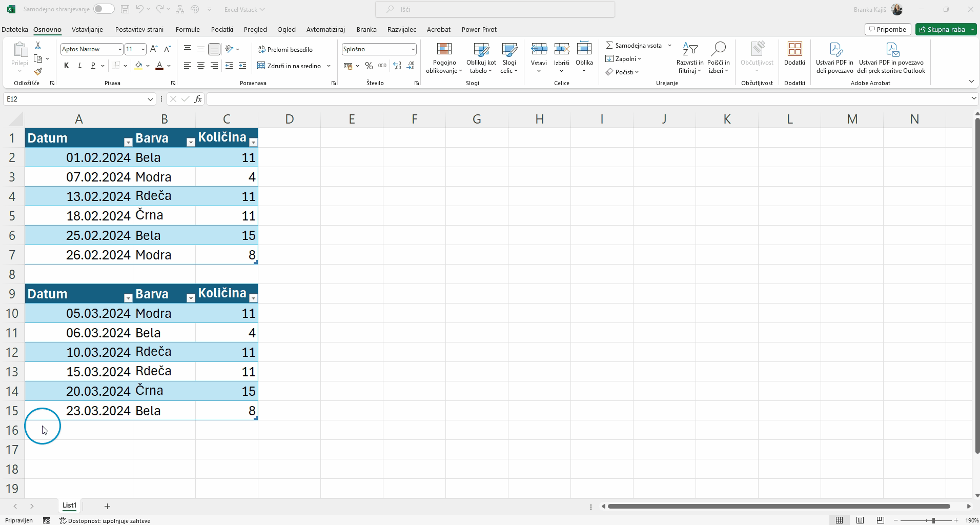
Task: Toggle Prelomi besedilo wrap text
Action: (285, 49)
